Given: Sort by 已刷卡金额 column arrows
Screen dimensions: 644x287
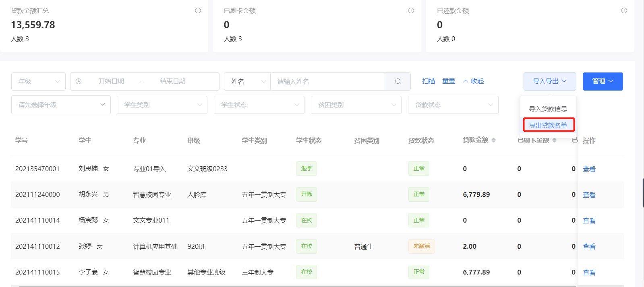Looking at the screenshot, I should [x=554, y=140].
